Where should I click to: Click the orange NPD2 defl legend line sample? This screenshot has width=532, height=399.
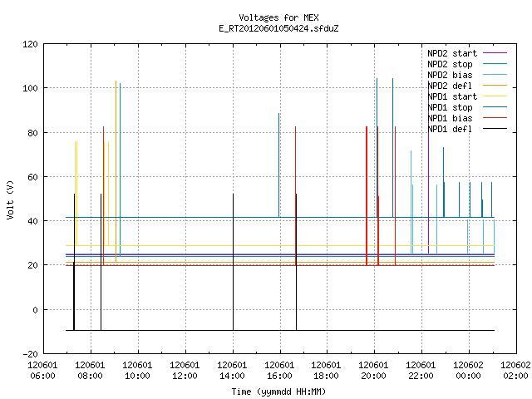[x=495, y=86]
